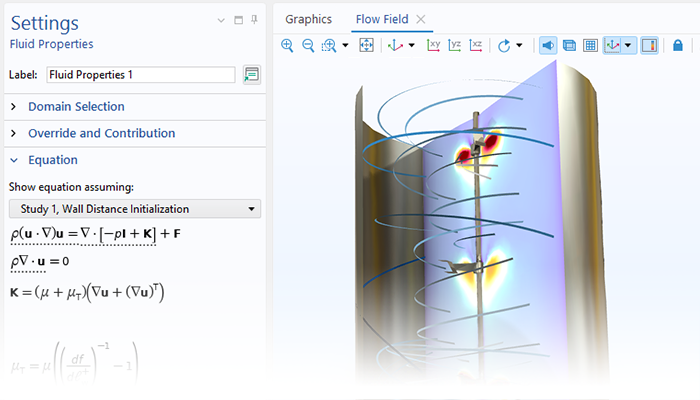Click the Label input field
700x400 pixels.
(x=141, y=75)
